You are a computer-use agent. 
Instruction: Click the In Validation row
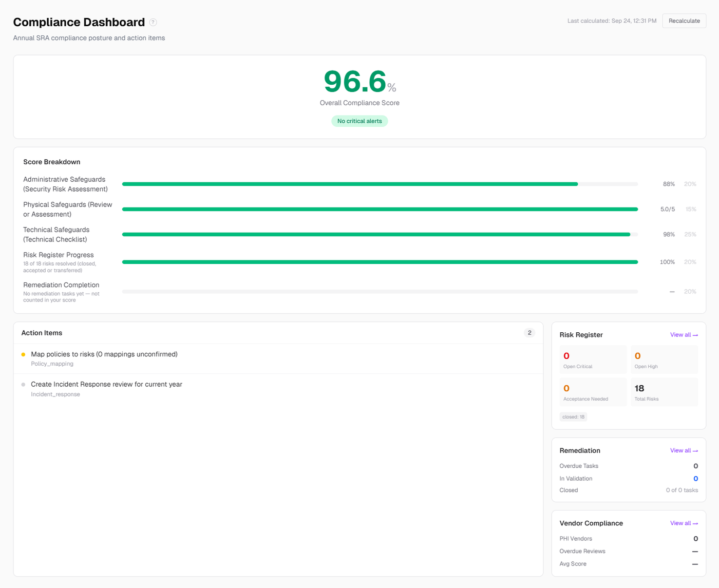pos(629,479)
